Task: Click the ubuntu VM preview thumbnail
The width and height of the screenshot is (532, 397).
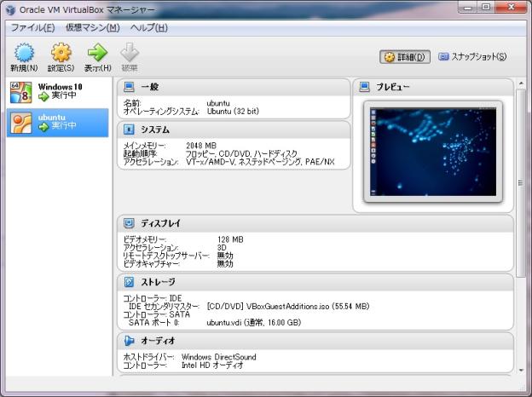Action: (433, 152)
